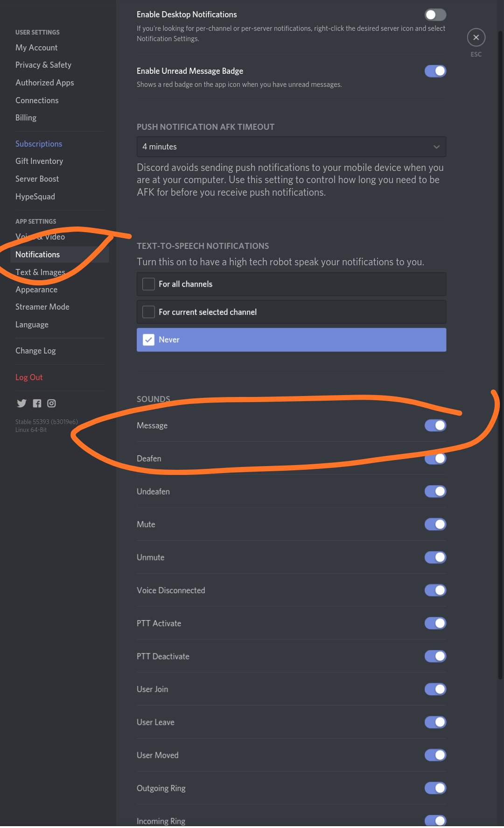Go to Appearance settings
504x828 pixels.
click(36, 290)
